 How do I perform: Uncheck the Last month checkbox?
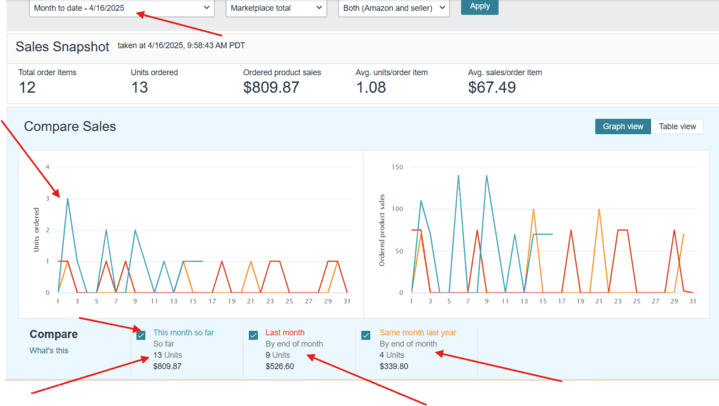[253, 335]
